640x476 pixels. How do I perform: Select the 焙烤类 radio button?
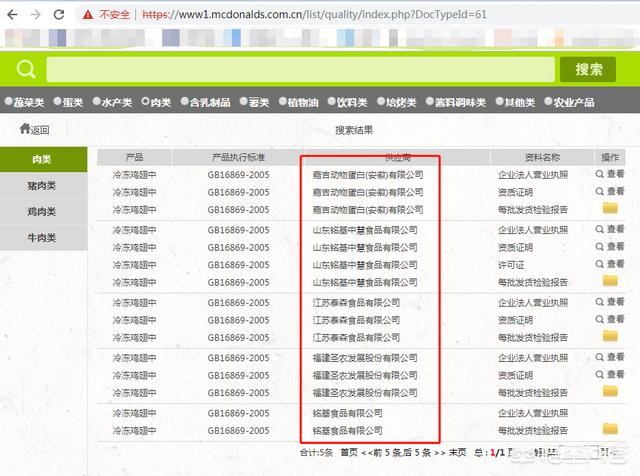pyautogui.click(x=381, y=101)
